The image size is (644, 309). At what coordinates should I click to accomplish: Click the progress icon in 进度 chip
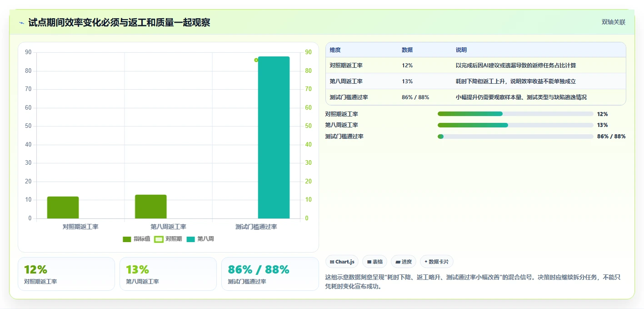(398, 262)
